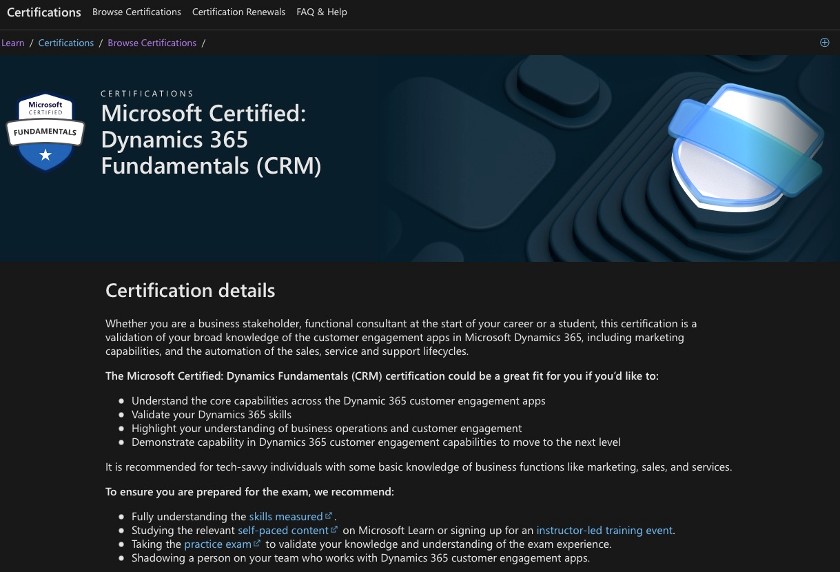Open the Certification Renewals menu item
Viewport: 840px width, 572px height.
pos(238,12)
